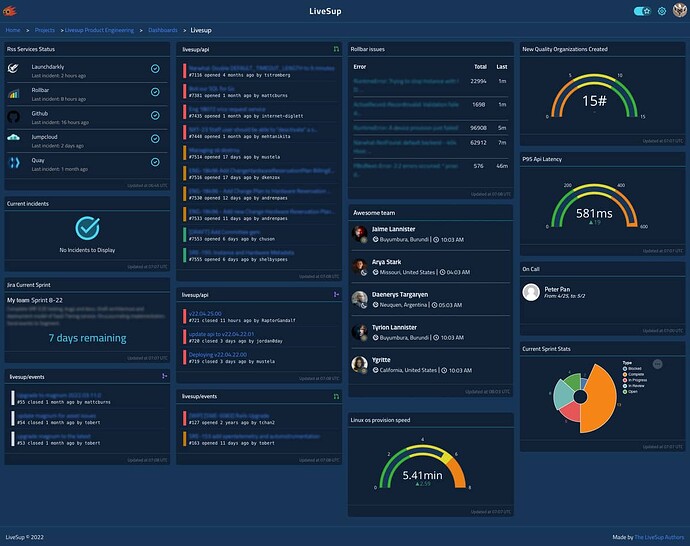This screenshot has width=690, height=546.
Task: Toggle the Blocked legend item in Sprint Stats
Action: click(631, 369)
